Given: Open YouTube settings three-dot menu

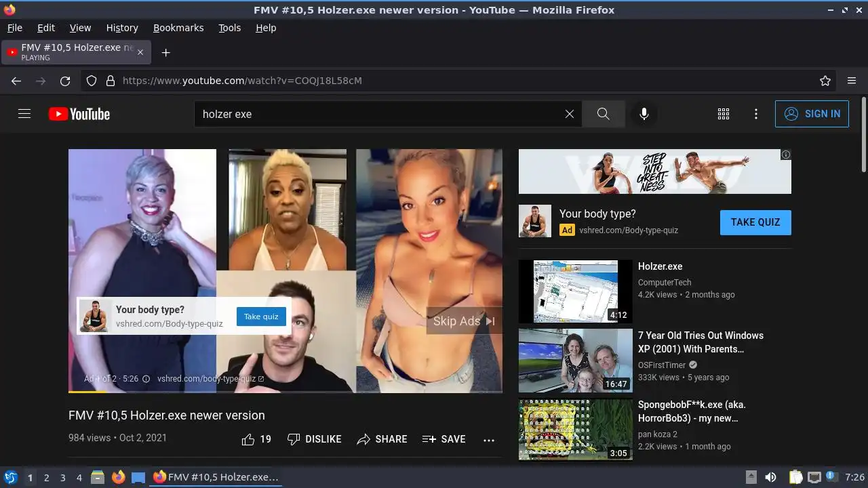Looking at the screenshot, I should [x=756, y=114].
